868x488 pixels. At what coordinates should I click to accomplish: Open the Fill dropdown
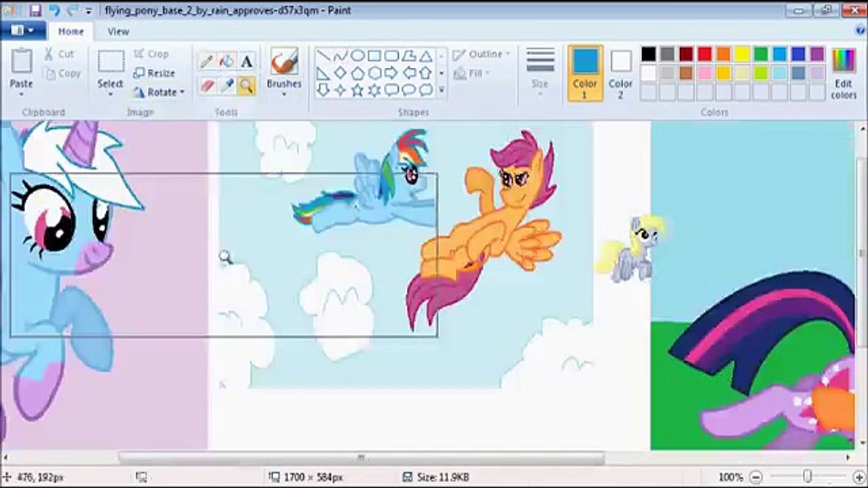472,73
